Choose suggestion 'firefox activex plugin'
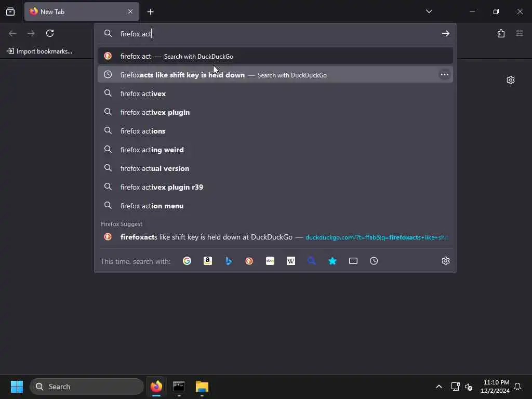Viewport: 532px width, 399px height. [275, 112]
